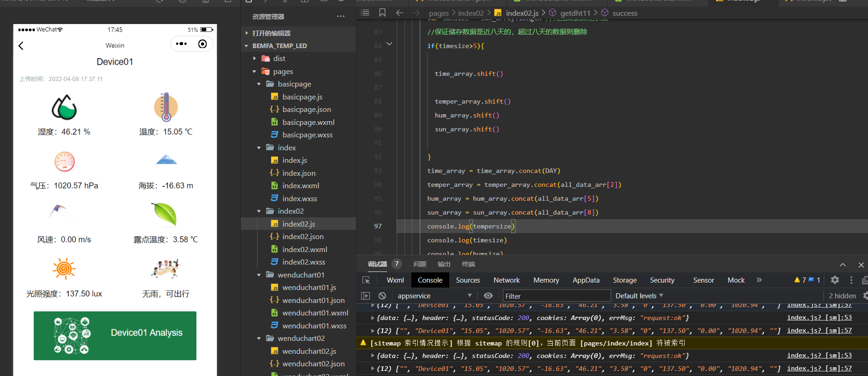Open the explorer panel more actions ellipsis
This screenshot has width=868, height=376.
(x=341, y=17)
